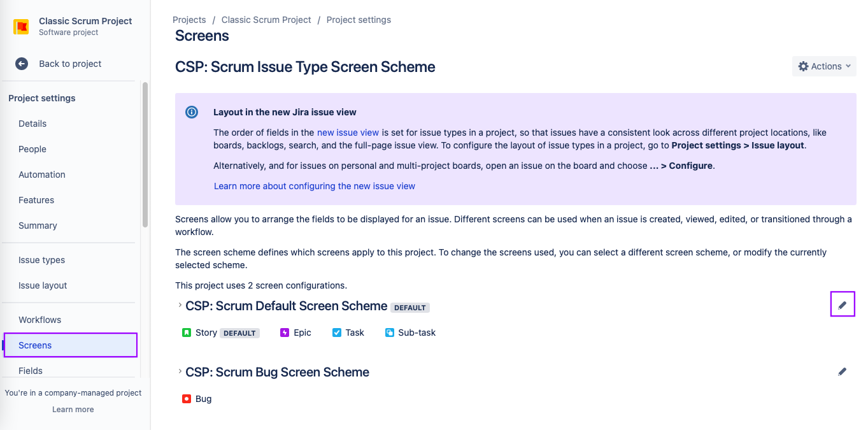Click the red Bug issue type icon
Image resolution: width=868 pixels, height=430 pixels.
click(187, 399)
